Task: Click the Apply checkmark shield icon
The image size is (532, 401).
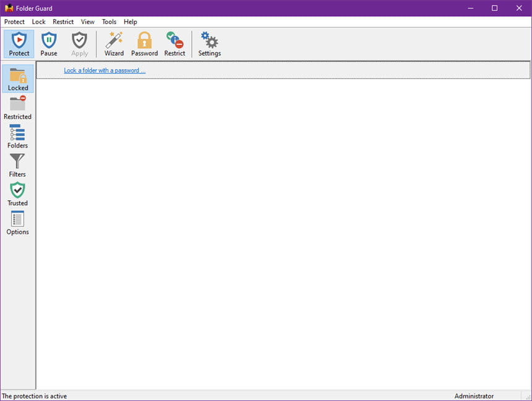Action: point(79,44)
